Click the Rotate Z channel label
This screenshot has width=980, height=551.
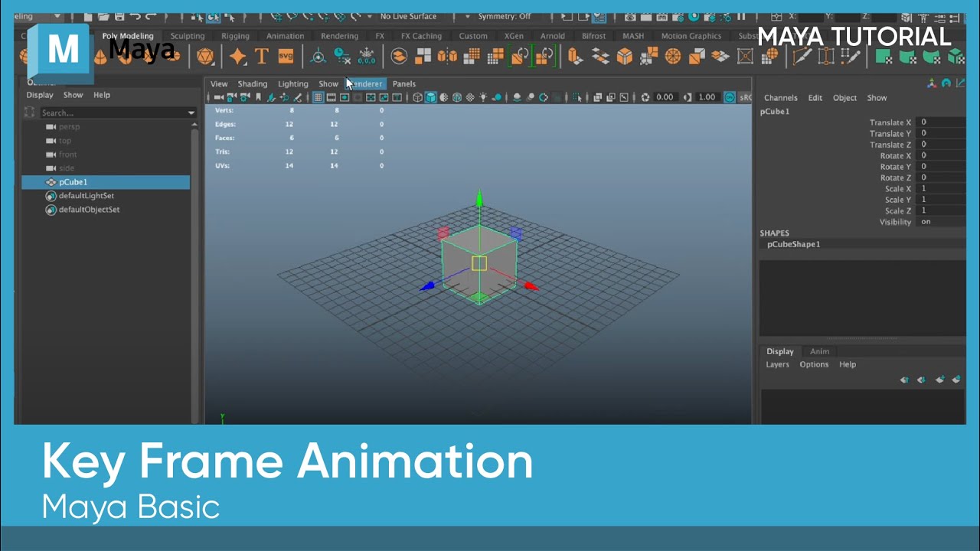coord(895,178)
